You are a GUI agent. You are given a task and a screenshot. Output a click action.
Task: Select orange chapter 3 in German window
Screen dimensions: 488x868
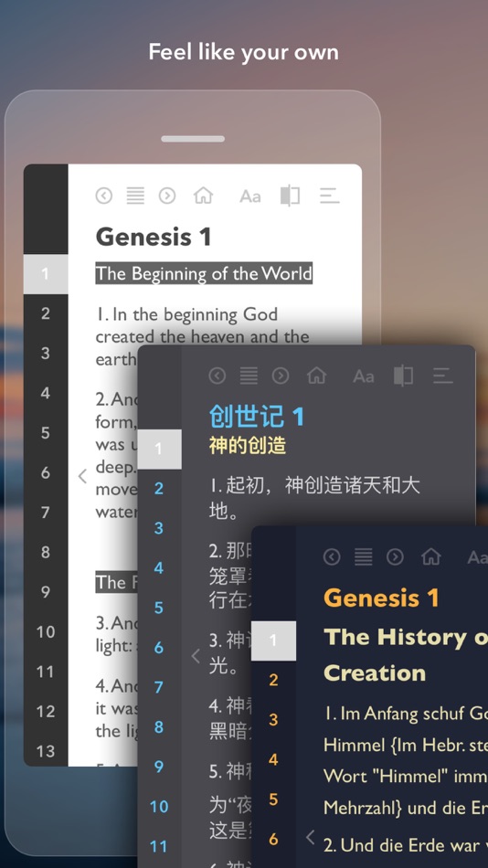click(273, 720)
